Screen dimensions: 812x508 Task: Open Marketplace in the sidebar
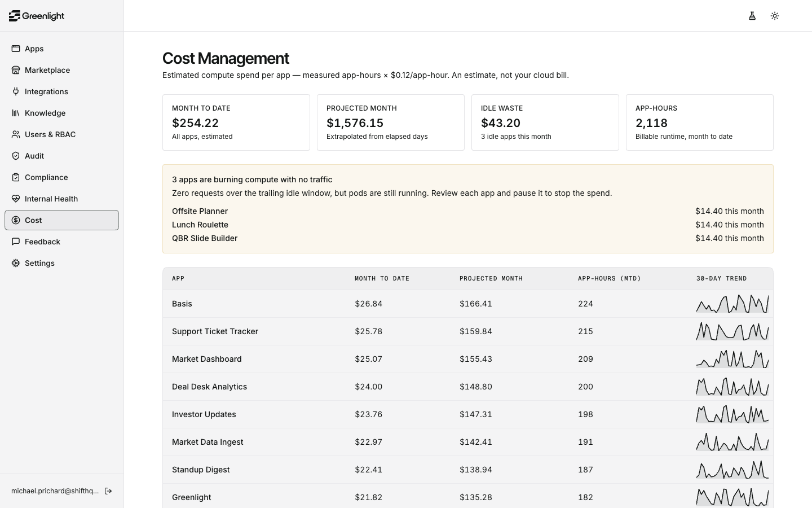click(61, 70)
